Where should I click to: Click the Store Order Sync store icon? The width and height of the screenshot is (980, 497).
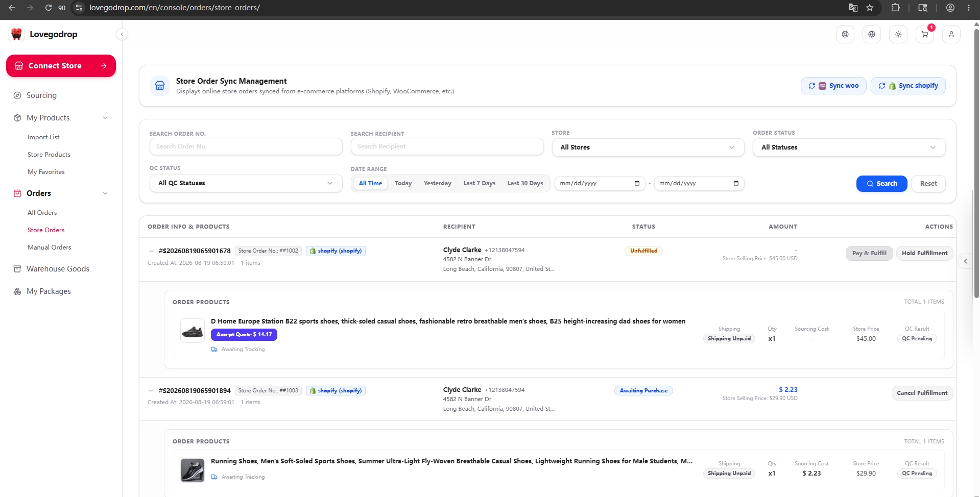pyautogui.click(x=160, y=86)
